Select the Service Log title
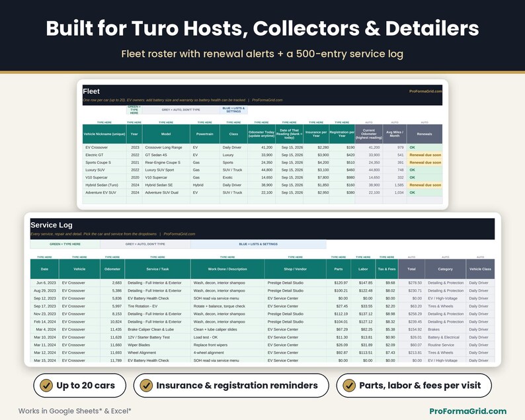 pyautogui.click(x=51, y=225)
